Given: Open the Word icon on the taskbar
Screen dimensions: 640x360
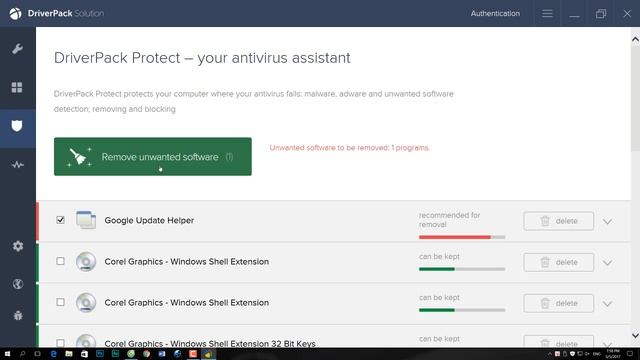Looking at the screenshot, I should coord(162,354).
